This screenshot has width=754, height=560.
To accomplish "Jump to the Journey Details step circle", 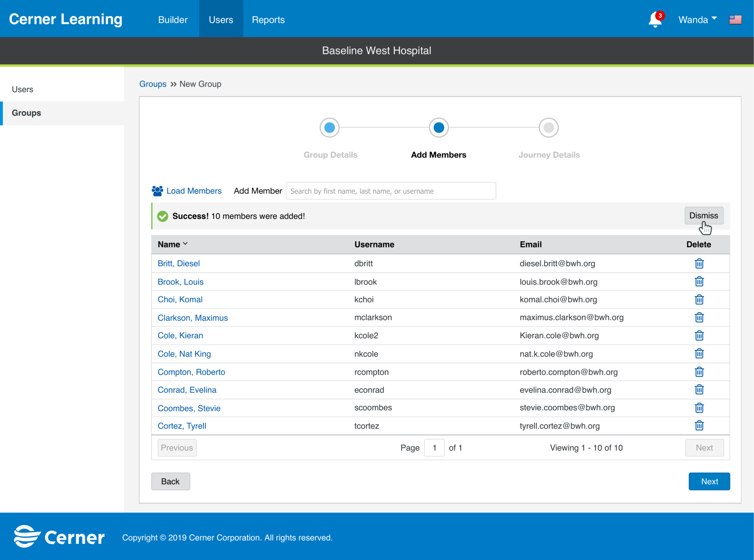I will [549, 128].
